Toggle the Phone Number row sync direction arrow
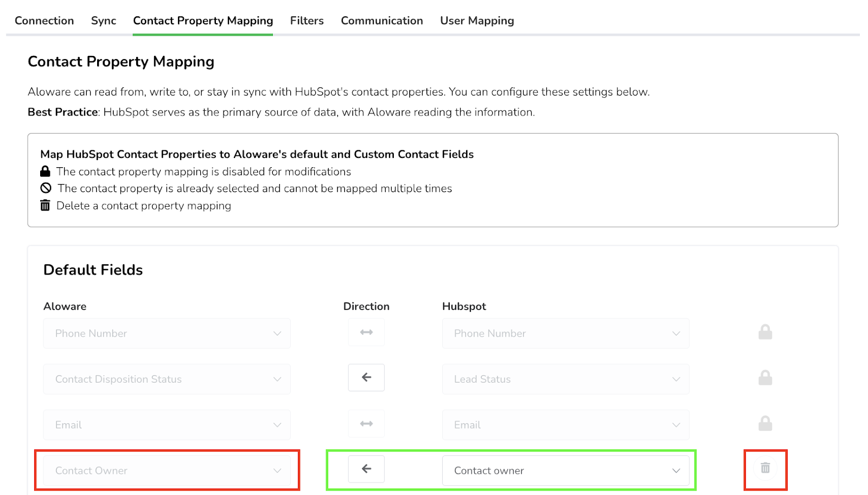 click(x=366, y=332)
